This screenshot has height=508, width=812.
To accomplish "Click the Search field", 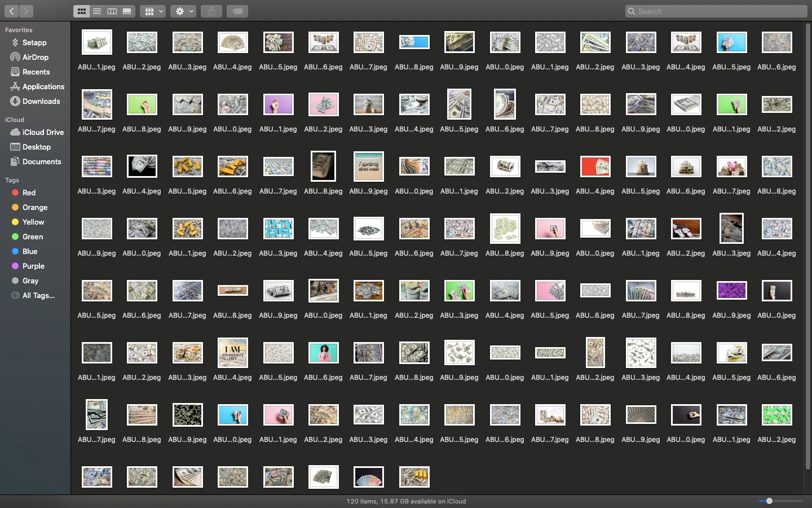I will coord(716,11).
